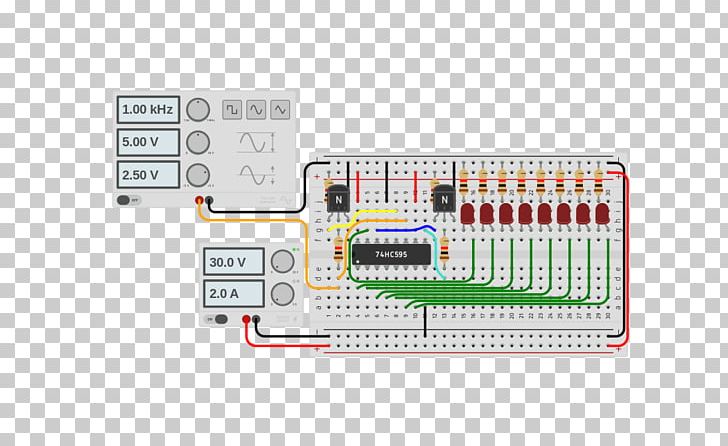Click the power supply black negative terminal
This screenshot has width=728, height=446.
[257, 320]
